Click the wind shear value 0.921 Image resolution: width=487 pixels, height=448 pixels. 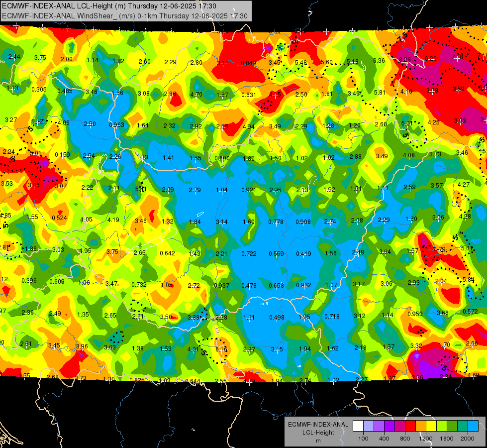tap(249, 190)
